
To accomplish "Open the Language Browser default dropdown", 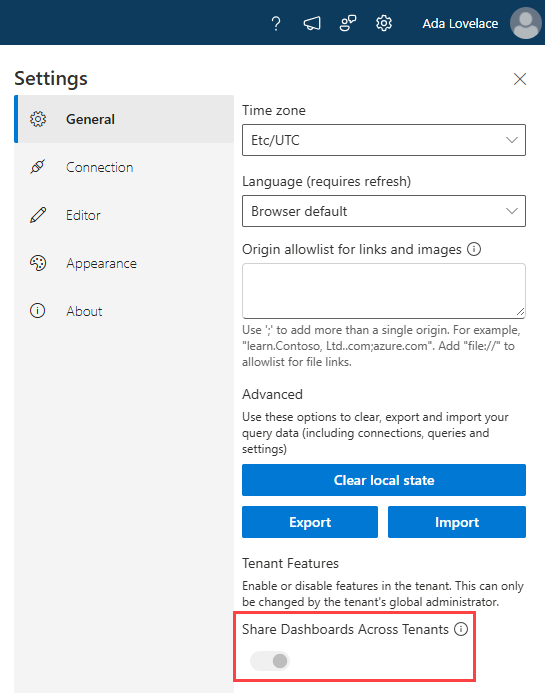I will click(x=384, y=211).
